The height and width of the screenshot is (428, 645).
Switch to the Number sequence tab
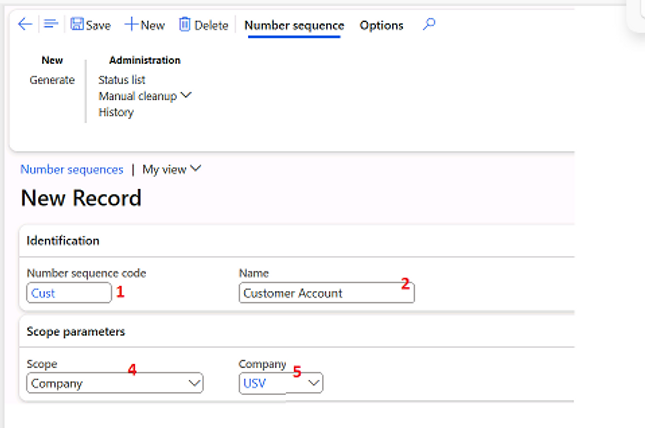(x=294, y=25)
